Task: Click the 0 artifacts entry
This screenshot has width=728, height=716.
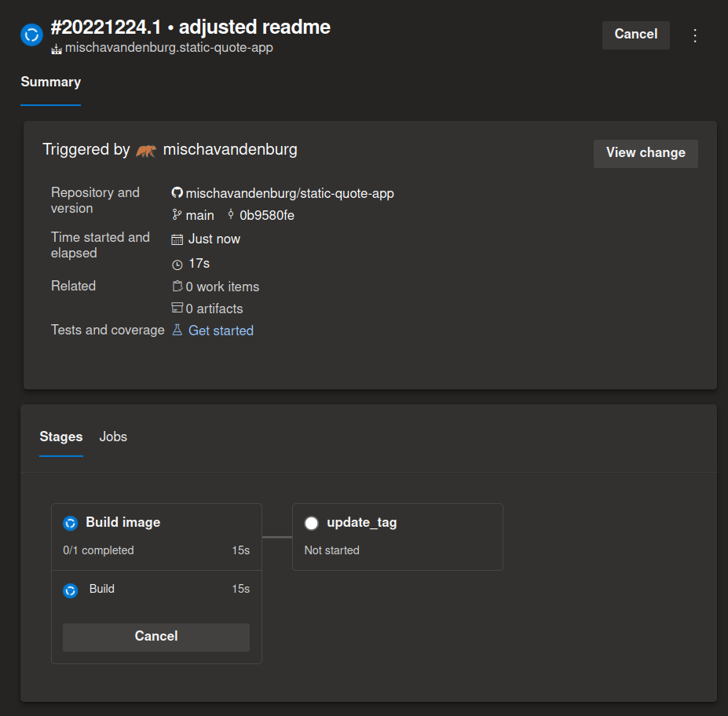Action: pos(214,309)
